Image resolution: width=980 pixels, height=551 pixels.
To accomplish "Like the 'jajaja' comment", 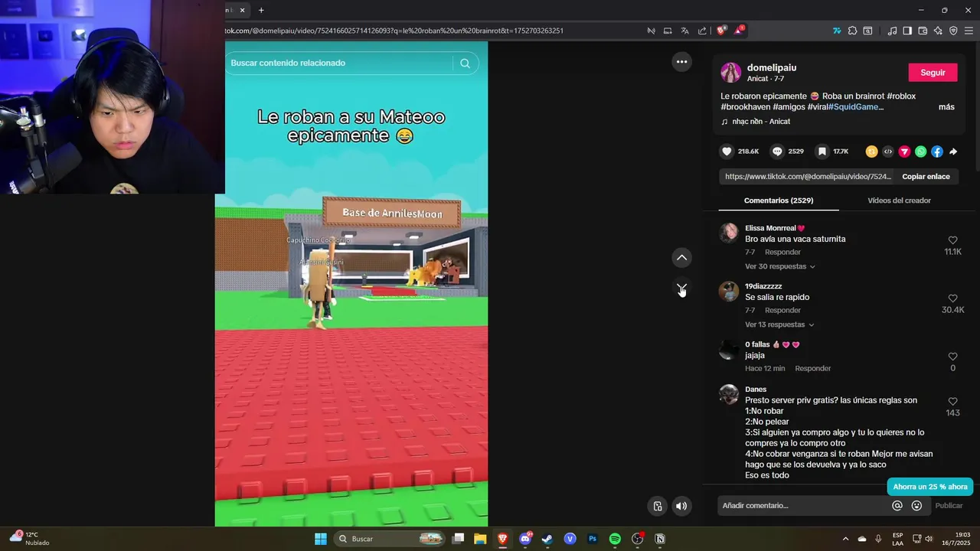I will tap(952, 357).
